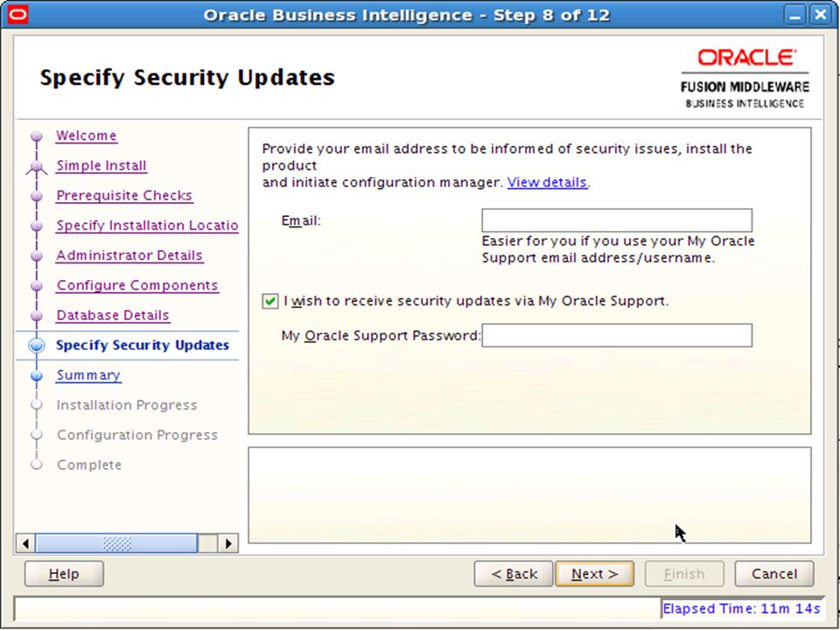840x630 pixels.
Task: Click the Specify Security Updates current-step icon
Action: (37, 346)
